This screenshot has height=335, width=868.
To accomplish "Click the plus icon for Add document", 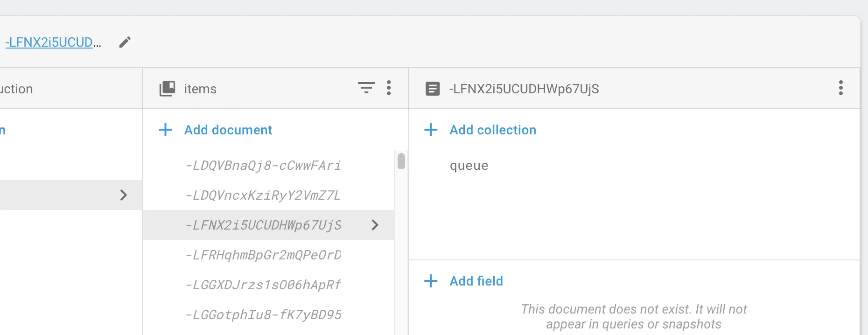I will coord(166,130).
